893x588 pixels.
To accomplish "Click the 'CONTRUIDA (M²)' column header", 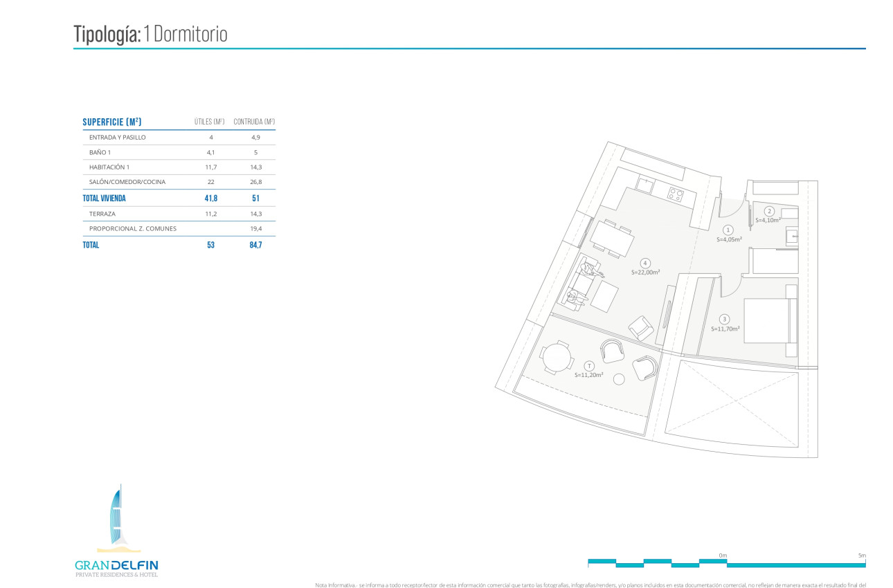I will tap(254, 122).
